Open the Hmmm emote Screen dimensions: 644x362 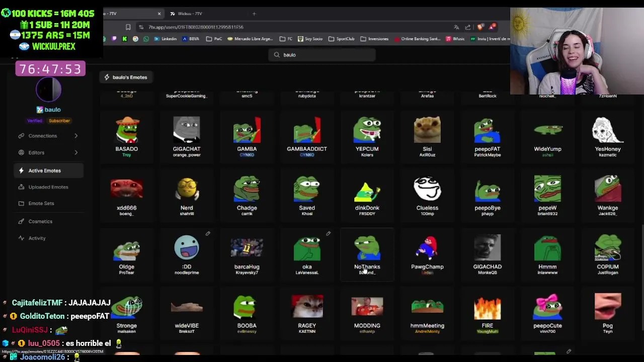547,254
